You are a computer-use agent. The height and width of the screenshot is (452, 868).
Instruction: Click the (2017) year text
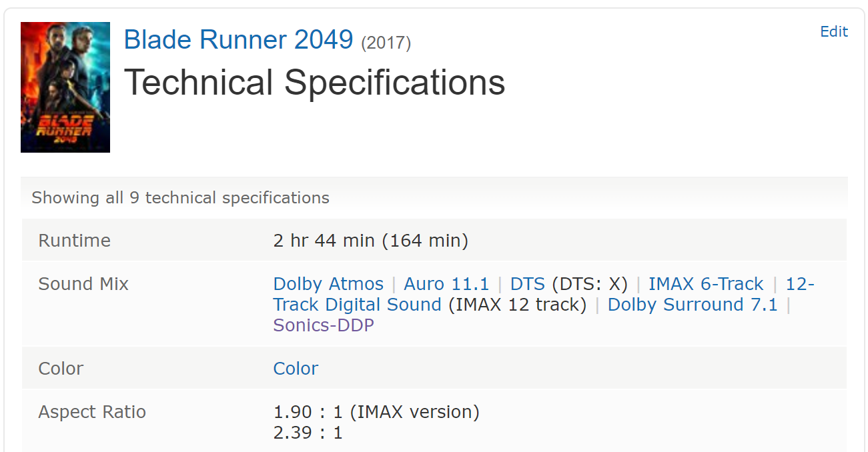pos(386,43)
